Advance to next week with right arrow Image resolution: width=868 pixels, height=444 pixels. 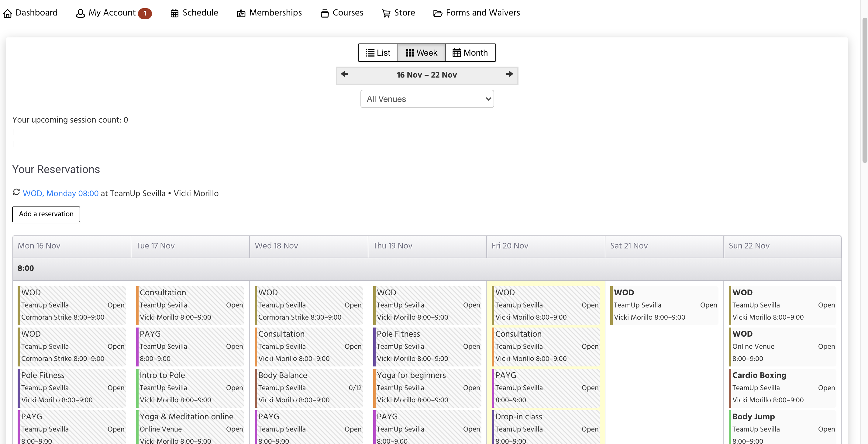(509, 74)
